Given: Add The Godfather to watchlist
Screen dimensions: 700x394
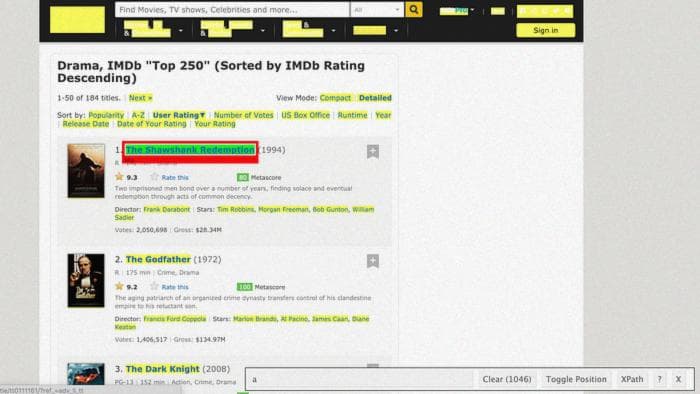Looking at the screenshot, I should 373,261.
